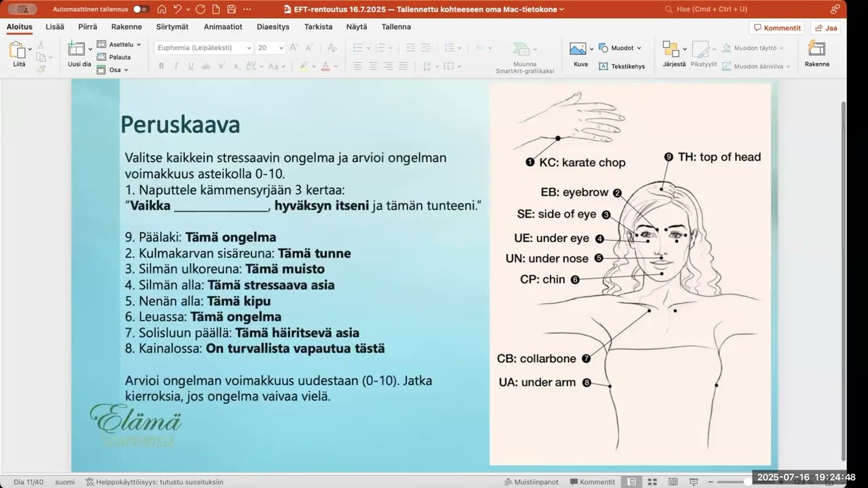This screenshot has width=868, height=488.
Task: Click the Rakenne designer icon at ribbon right
Action: coord(816,49)
